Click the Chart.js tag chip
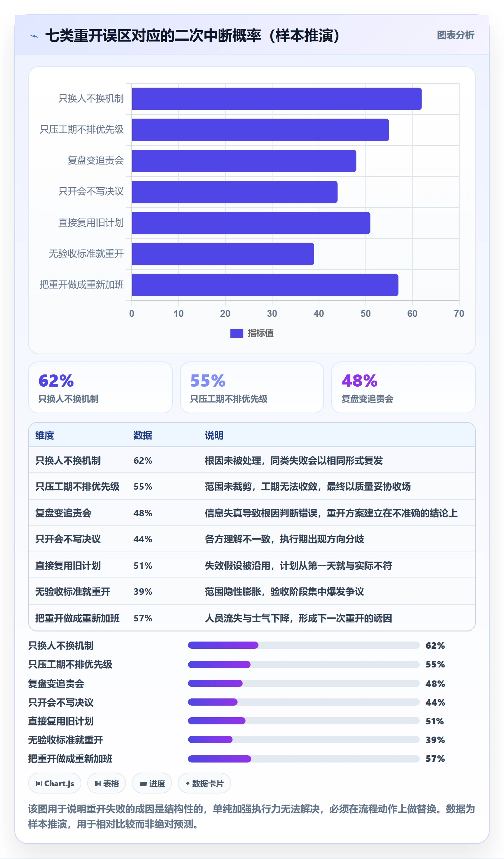 coord(55,783)
